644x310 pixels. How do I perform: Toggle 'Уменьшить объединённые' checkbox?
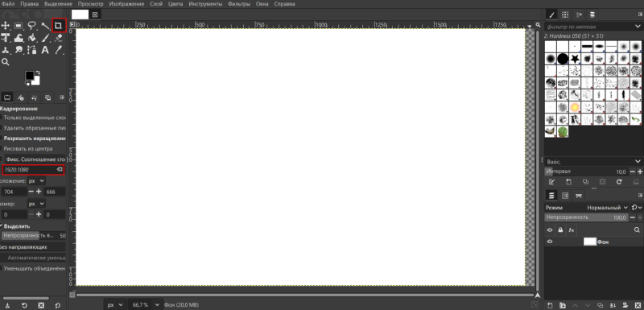pos(2,268)
